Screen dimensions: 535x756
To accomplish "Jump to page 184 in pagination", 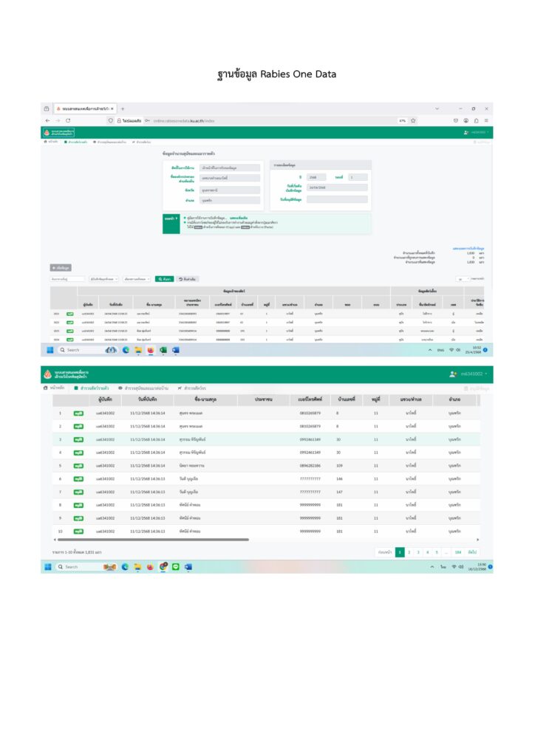I will 458,552.
